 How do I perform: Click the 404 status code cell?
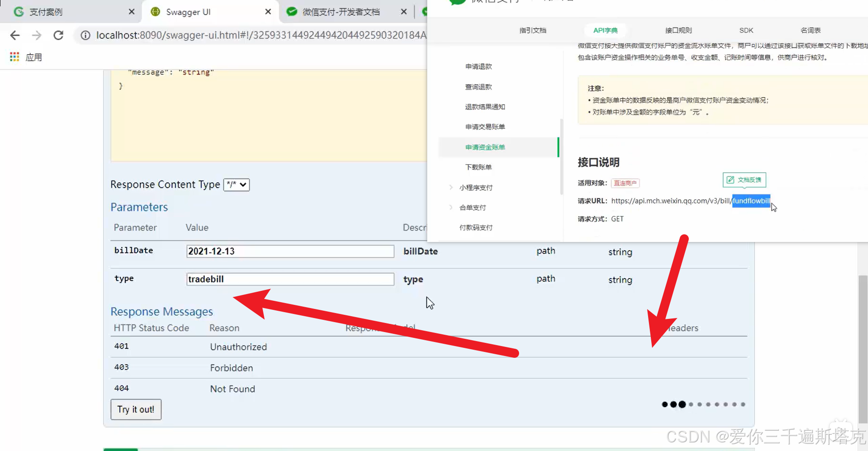pos(121,388)
